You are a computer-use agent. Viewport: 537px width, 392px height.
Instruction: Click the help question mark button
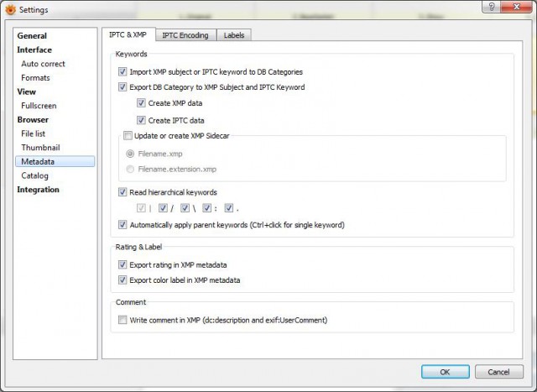pyautogui.click(x=491, y=7)
